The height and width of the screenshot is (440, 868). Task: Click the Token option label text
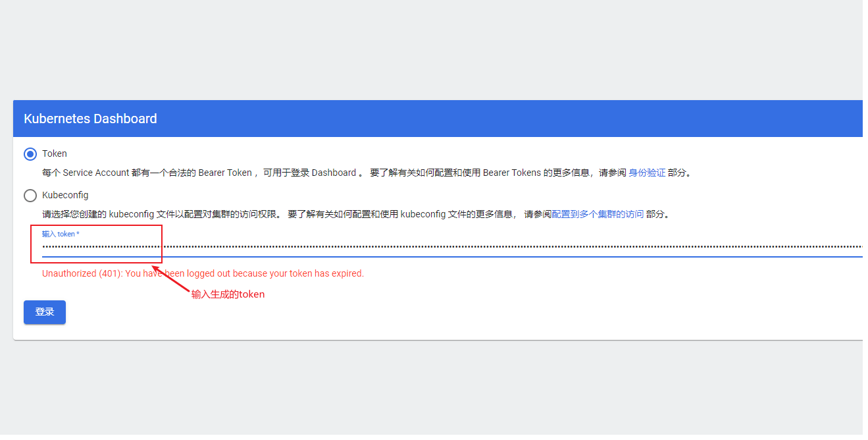(55, 153)
